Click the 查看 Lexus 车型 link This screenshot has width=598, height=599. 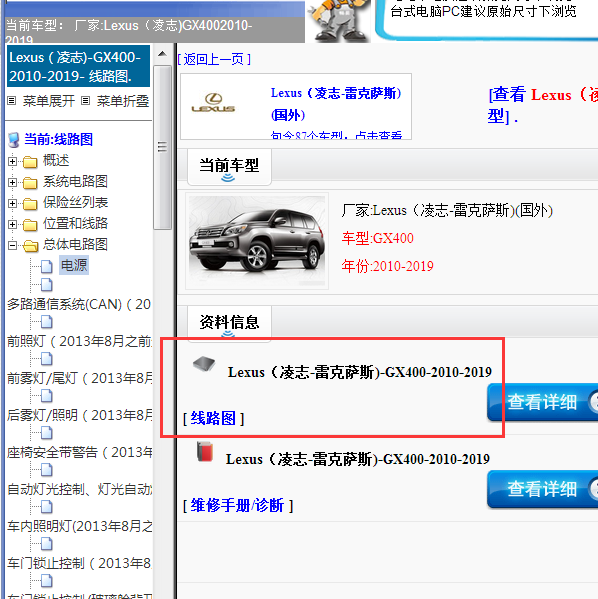tap(543, 105)
